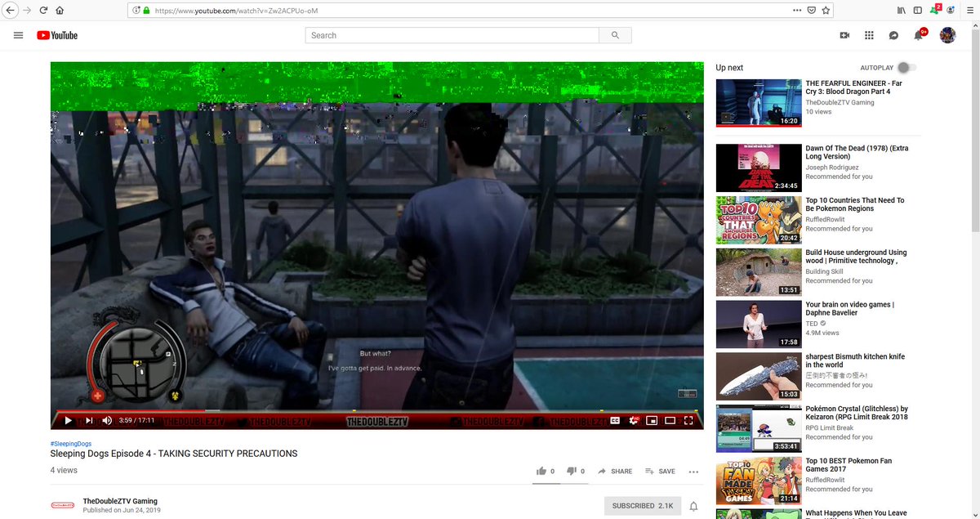The width and height of the screenshot is (980, 519).
Task: Go back with the browser Back arrow
Action: [x=10, y=11]
